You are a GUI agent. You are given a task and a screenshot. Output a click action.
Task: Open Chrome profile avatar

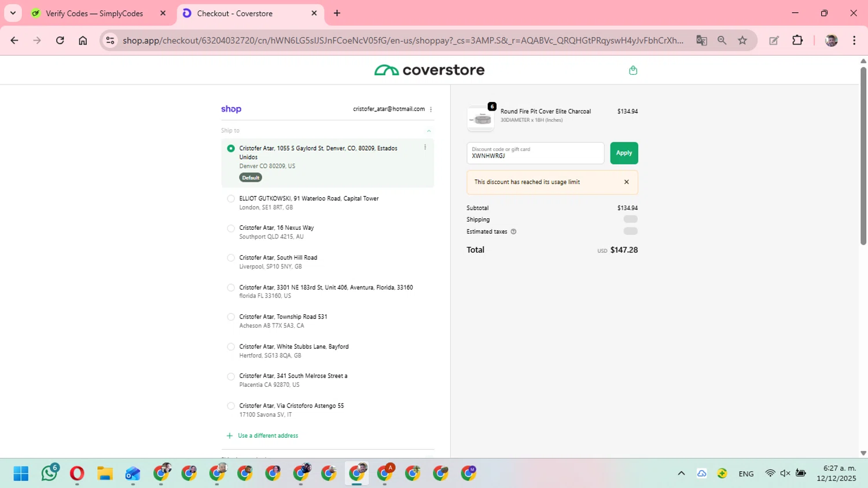tap(832, 40)
